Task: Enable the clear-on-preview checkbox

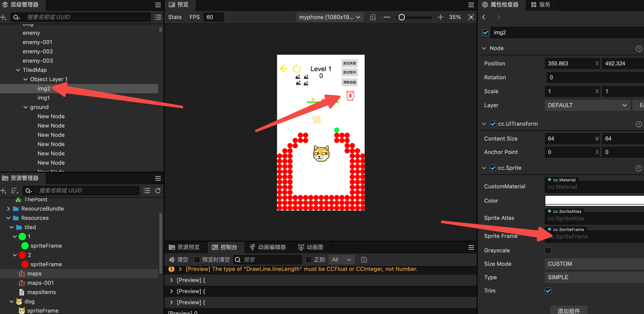Action: click(197, 260)
